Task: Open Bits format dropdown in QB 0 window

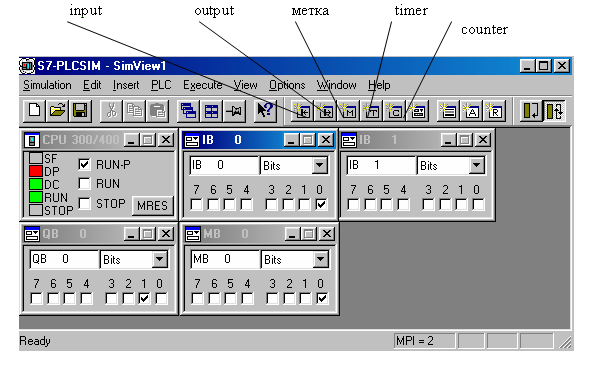Action: (159, 260)
